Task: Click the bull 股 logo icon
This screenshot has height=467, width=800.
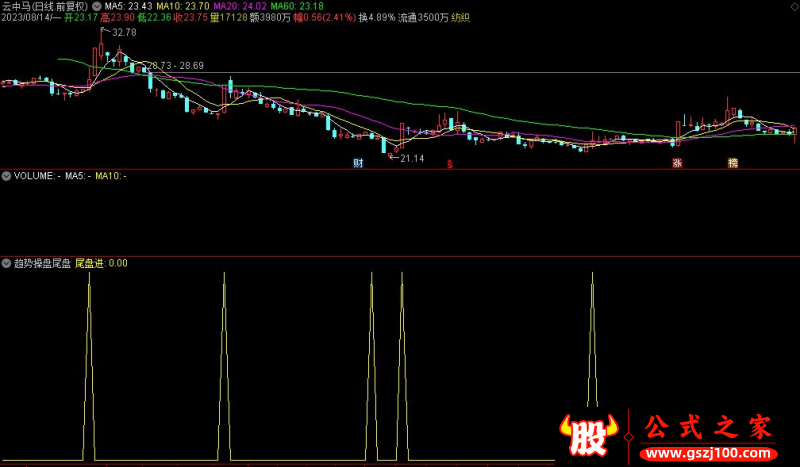Action: tap(593, 432)
